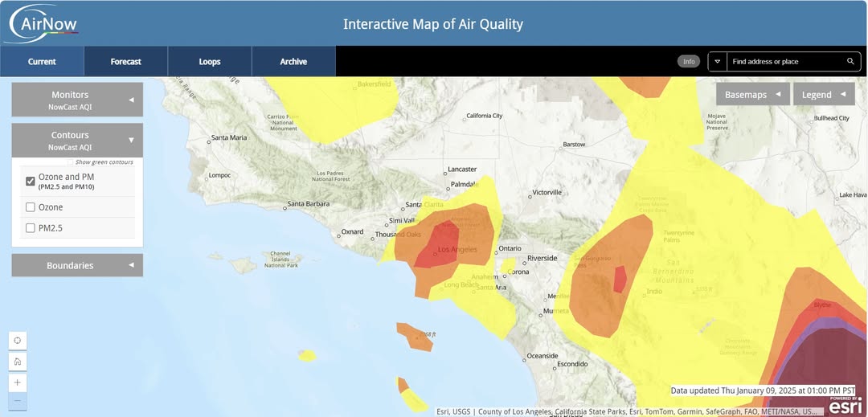Viewport: 868px width, 417px height.
Task: Click the Find address or place field
Action: (x=785, y=62)
